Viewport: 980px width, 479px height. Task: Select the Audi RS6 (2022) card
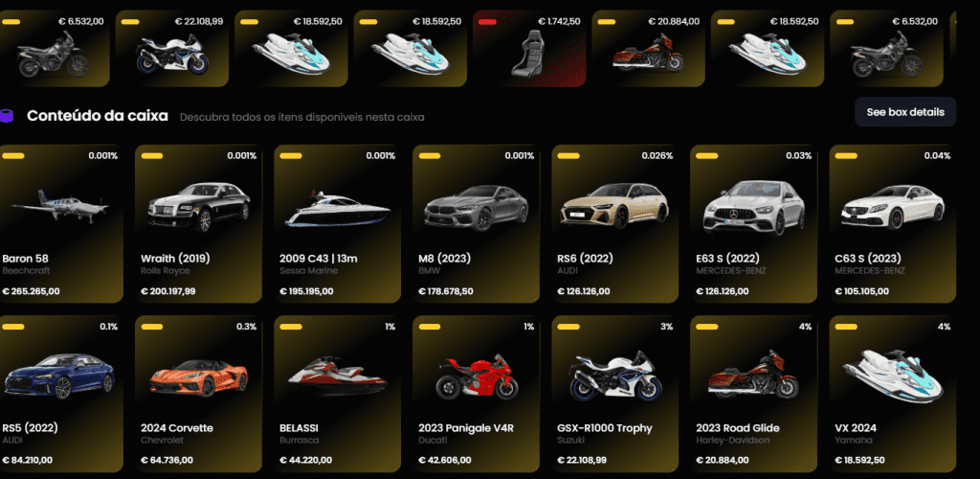[x=615, y=224]
